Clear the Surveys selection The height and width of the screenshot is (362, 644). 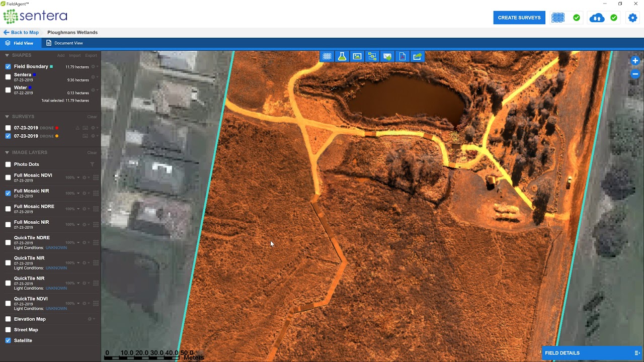pos(92,117)
